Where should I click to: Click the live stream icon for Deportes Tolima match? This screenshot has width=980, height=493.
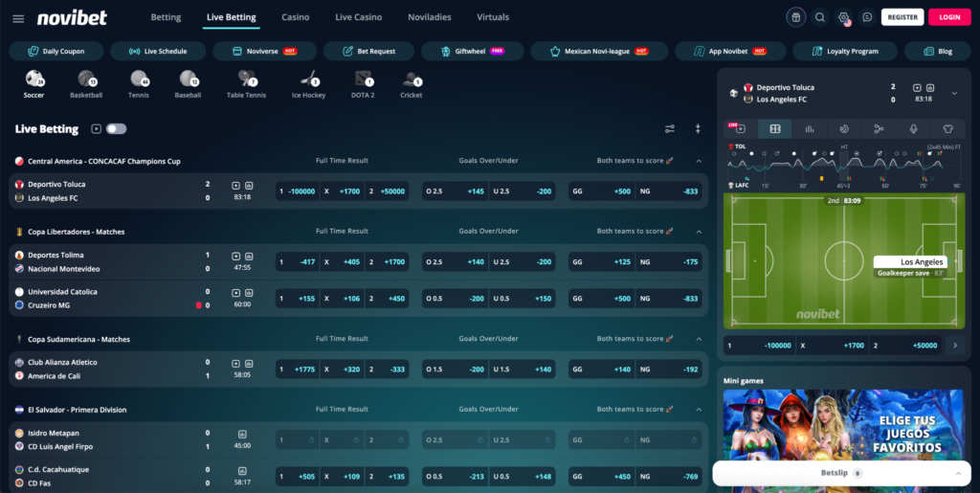pyautogui.click(x=235, y=257)
